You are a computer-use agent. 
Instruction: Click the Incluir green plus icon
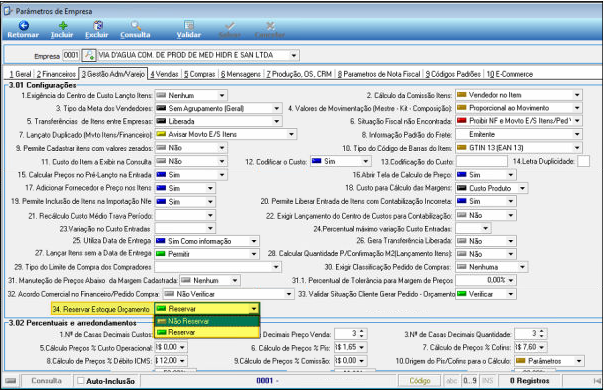[63, 25]
